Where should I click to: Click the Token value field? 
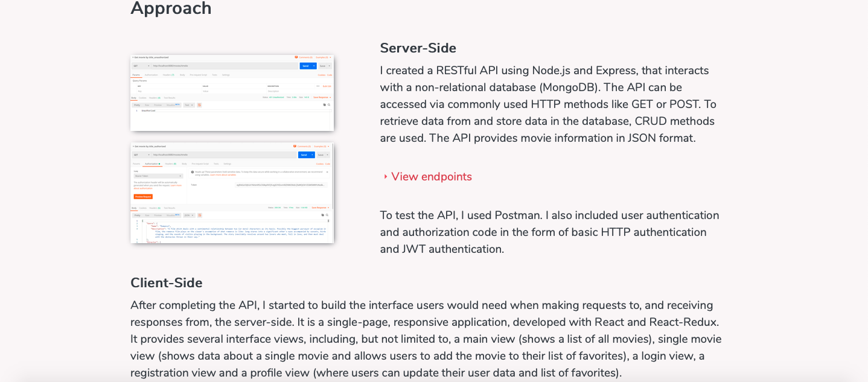coord(281,185)
